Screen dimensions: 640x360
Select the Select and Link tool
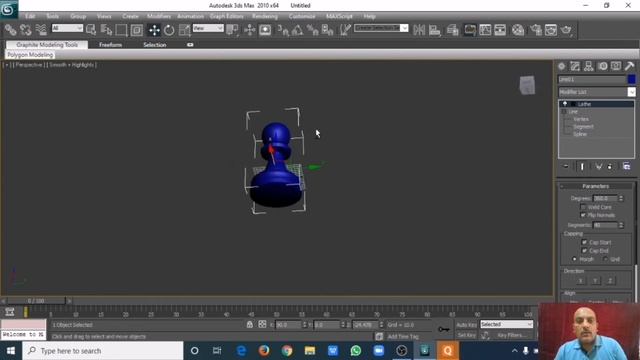click(11, 30)
